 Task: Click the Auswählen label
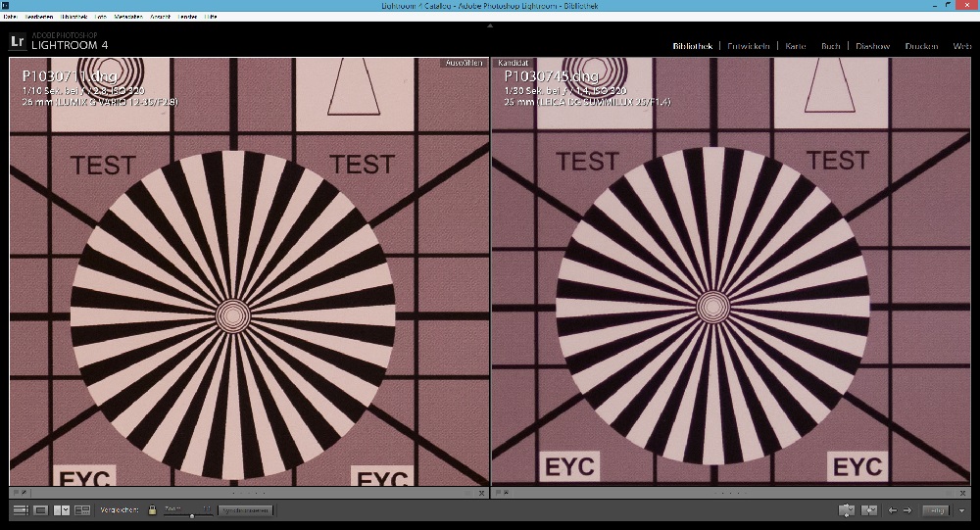465,63
